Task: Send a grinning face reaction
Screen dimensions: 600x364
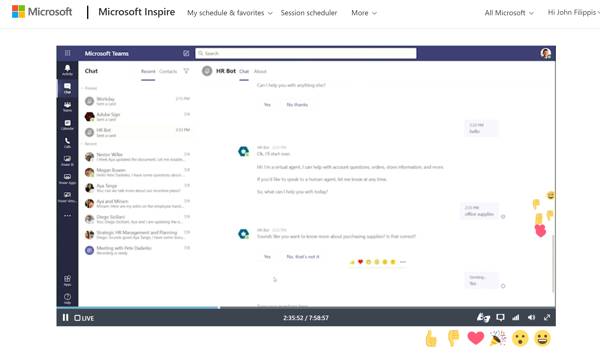Action: point(542,338)
